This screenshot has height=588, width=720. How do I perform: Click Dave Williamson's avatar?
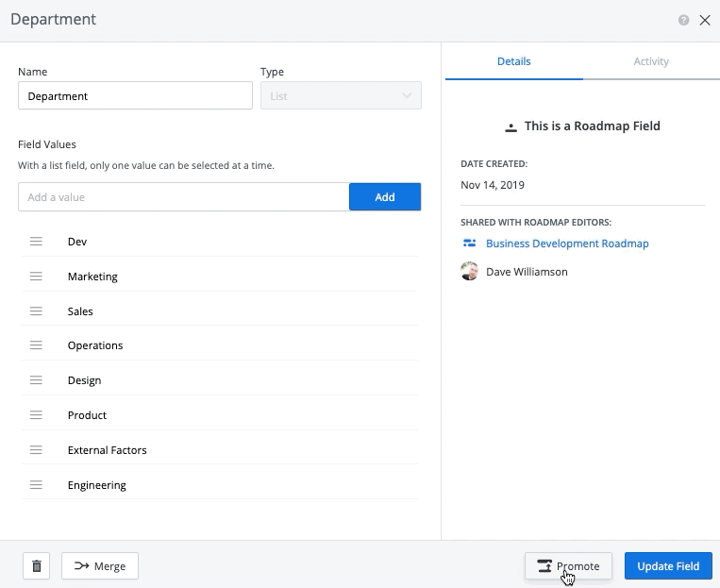pos(469,272)
